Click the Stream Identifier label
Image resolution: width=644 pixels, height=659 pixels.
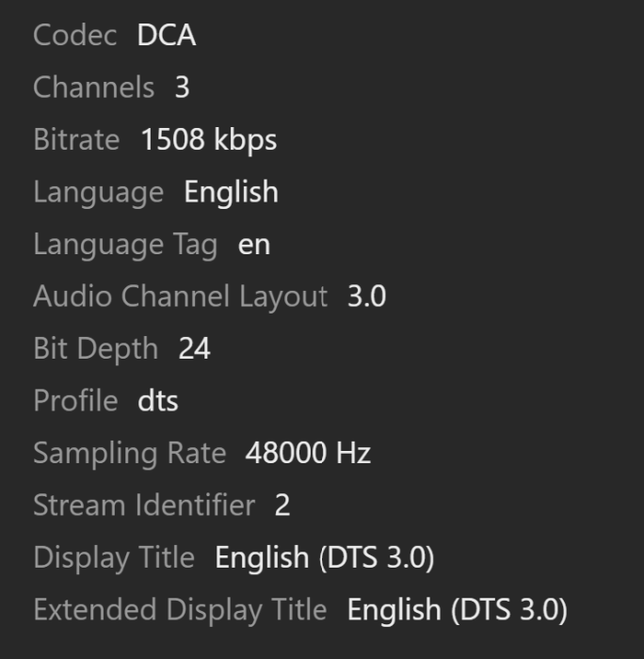pos(143,506)
